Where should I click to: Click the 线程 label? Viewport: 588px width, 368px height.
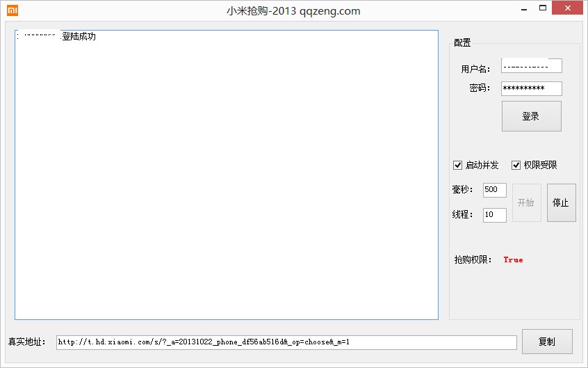pos(462,214)
